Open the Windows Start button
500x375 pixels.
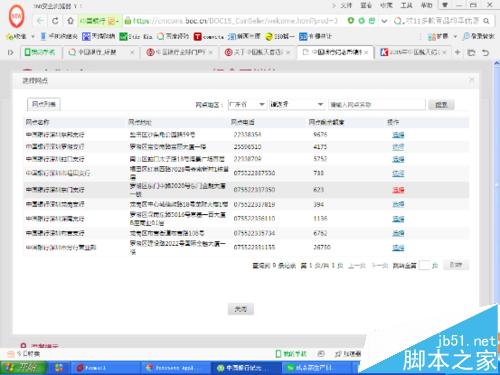point(23,368)
